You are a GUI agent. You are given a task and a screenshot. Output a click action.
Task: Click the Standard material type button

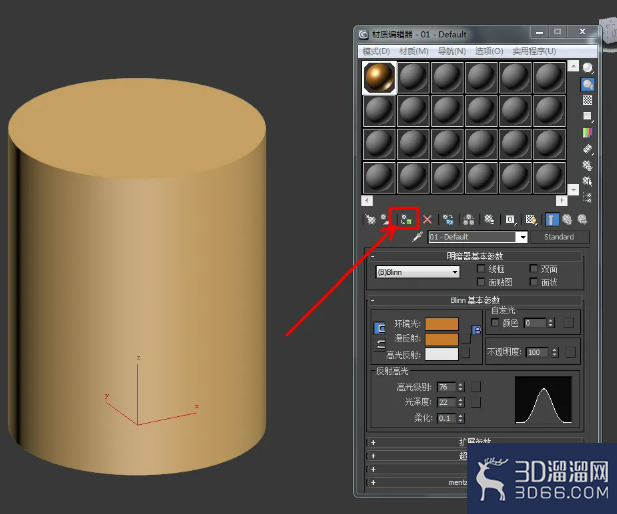[560, 237]
